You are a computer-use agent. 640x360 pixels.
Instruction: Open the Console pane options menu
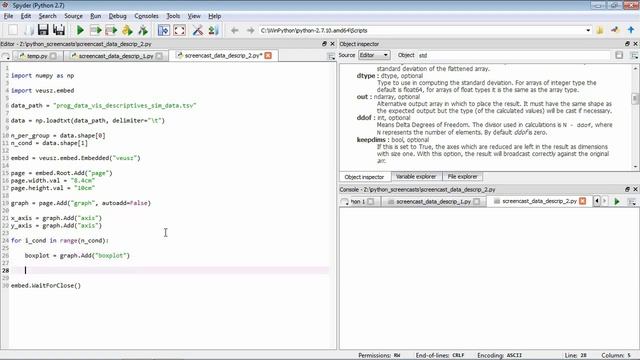click(632, 202)
